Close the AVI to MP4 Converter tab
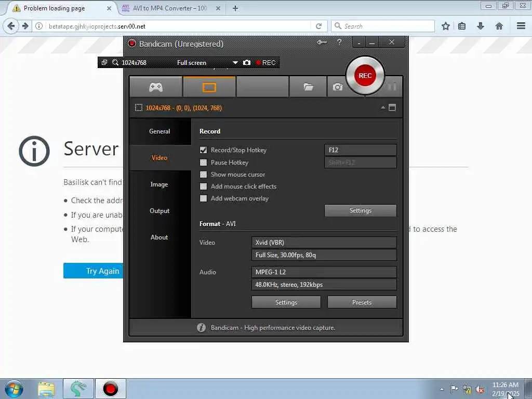The image size is (532, 399). tap(218, 8)
